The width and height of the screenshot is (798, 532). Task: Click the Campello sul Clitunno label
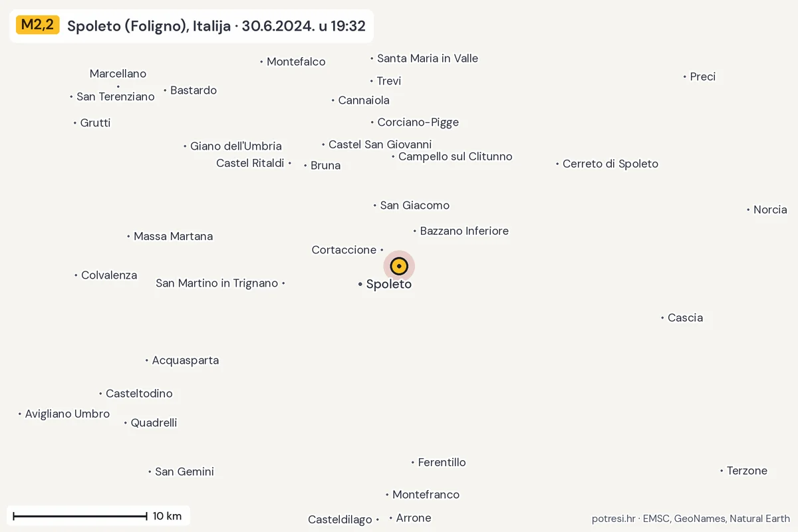pos(456,156)
